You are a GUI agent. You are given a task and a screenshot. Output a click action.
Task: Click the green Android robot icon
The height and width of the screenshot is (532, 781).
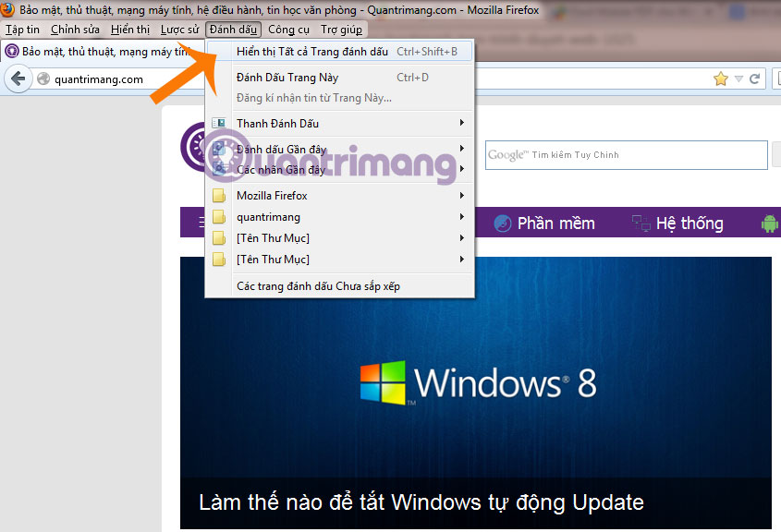(770, 223)
